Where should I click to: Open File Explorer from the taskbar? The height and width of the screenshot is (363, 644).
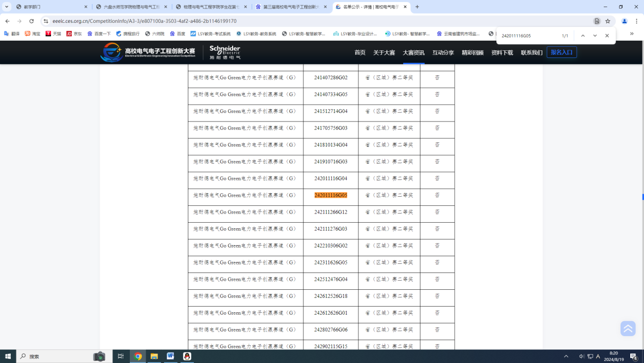point(154,356)
